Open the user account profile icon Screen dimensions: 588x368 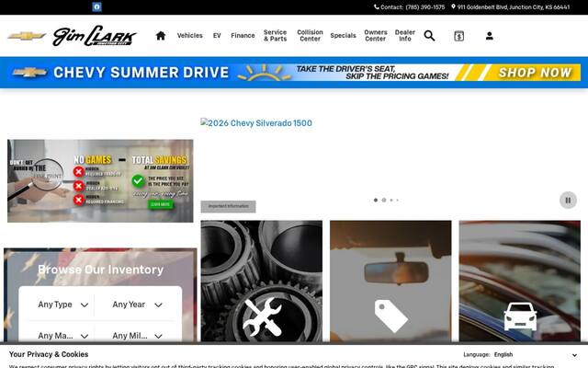489,36
